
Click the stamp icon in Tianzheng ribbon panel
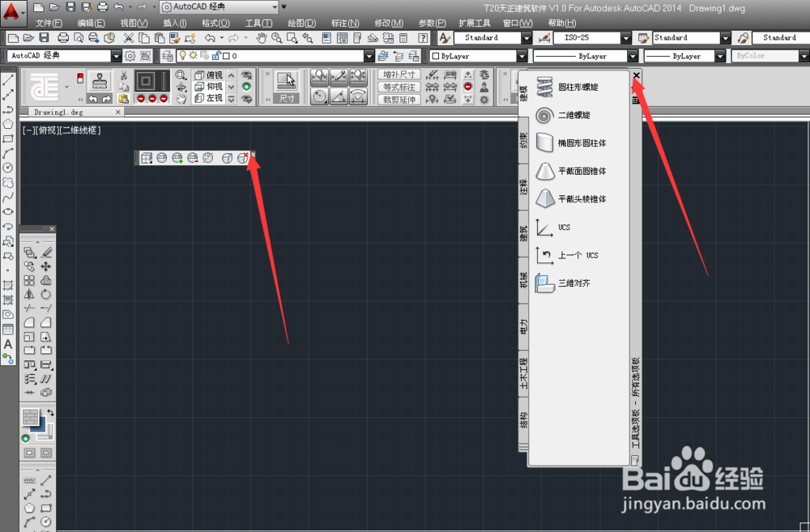tap(100, 82)
